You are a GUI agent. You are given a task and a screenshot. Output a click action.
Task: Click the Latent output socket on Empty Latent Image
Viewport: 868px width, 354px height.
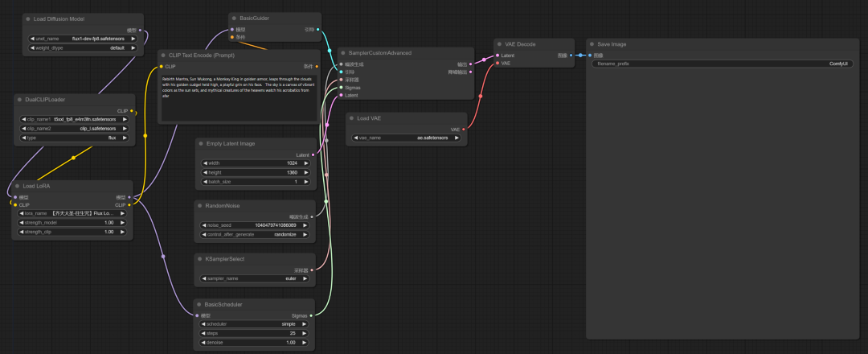(x=313, y=155)
